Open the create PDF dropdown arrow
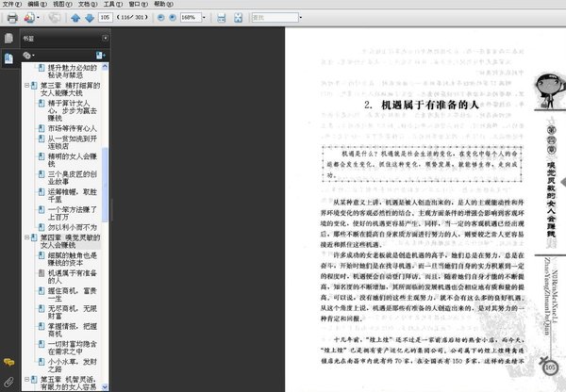Screen dimensions: 566x392 (x=38, y=18)
